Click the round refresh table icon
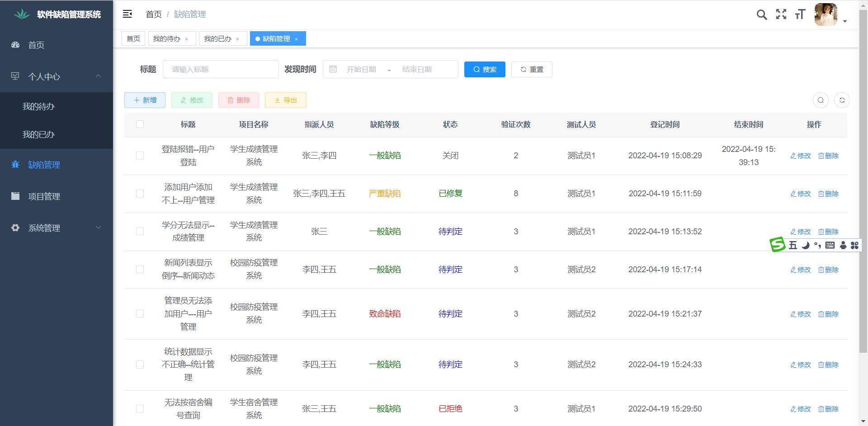The image size is (868, 426). 842,100
